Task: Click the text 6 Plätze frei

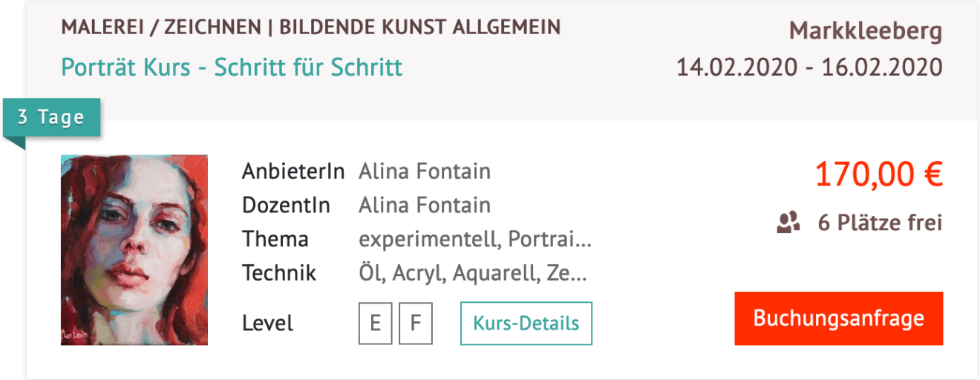Action: click(880, 223)
